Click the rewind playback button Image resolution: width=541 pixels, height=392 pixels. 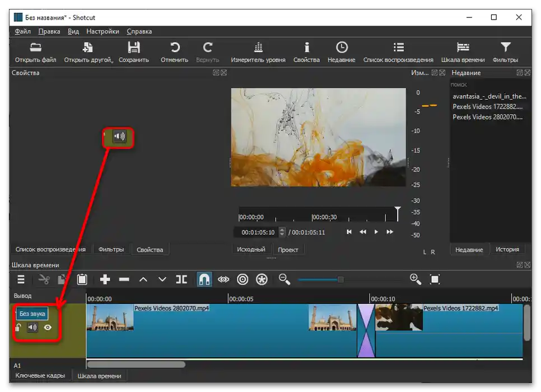point(362,232)
